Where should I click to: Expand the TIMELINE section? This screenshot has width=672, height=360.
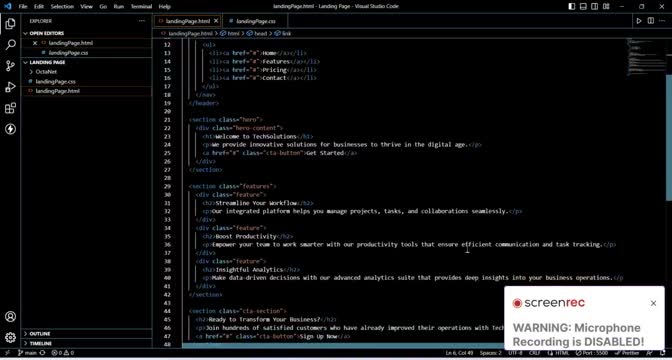point(86,343)
